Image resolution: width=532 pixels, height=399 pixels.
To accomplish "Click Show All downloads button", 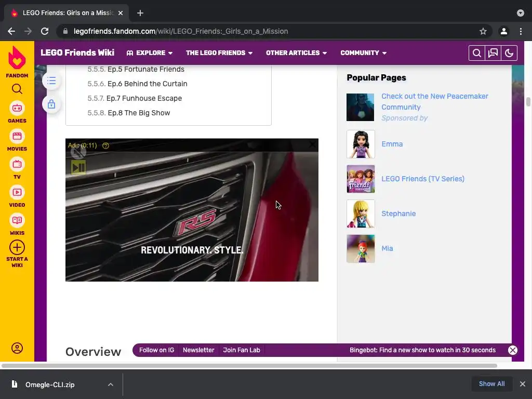I will tap(491, 384).
